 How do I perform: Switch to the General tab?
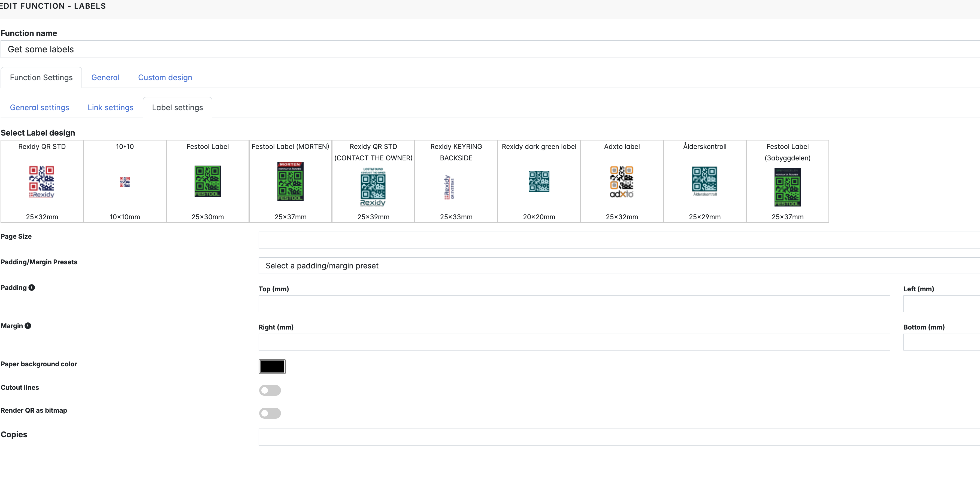[x=105, y=77]
